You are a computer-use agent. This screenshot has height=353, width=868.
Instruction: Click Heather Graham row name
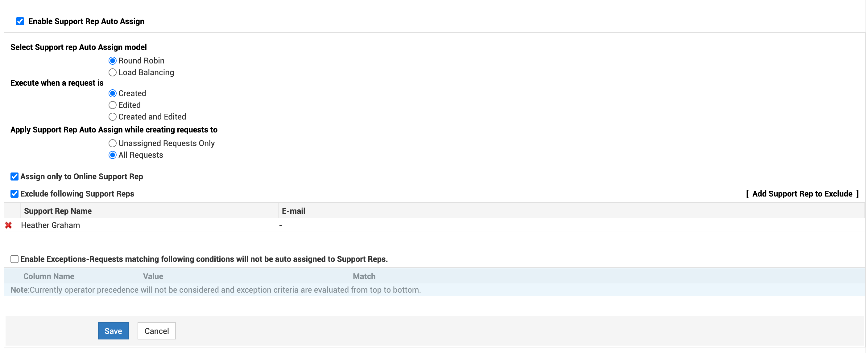pyautogui.click(x=50, y=225)
